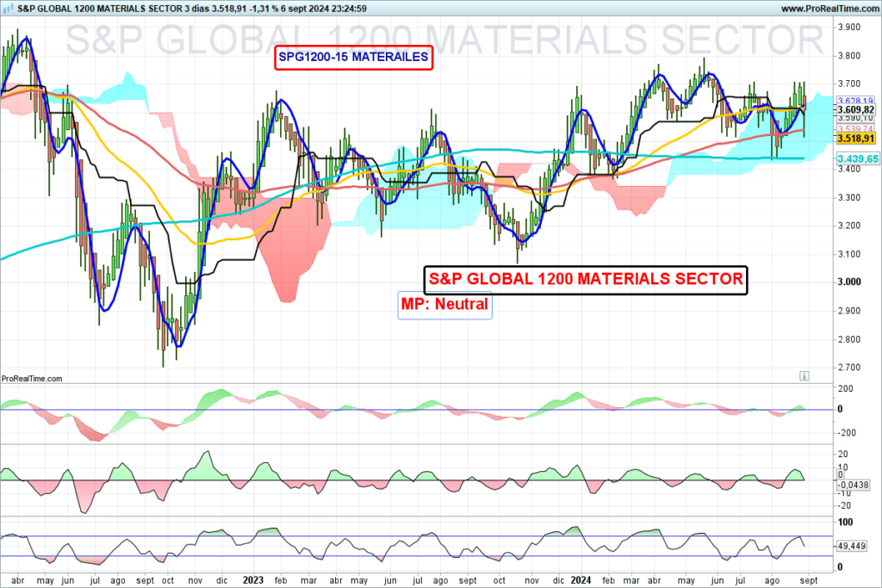Click the 3.439,65 cyan price label
The image size is (882, 588).
(x=858, y=159)
